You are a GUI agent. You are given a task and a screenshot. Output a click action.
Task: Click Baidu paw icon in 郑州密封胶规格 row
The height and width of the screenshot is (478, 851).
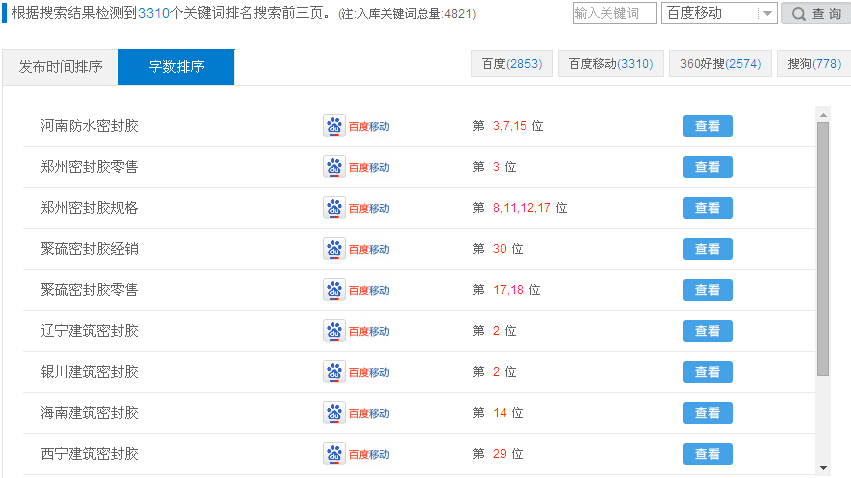[334, 208]
